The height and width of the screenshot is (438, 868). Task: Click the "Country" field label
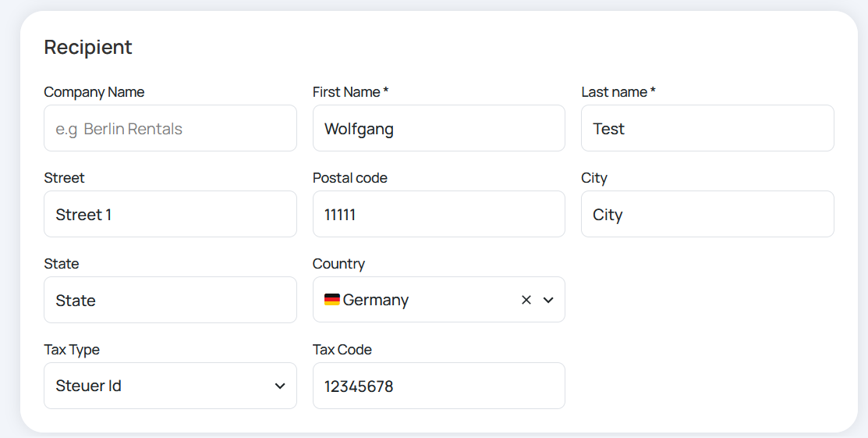pos(338,264)
